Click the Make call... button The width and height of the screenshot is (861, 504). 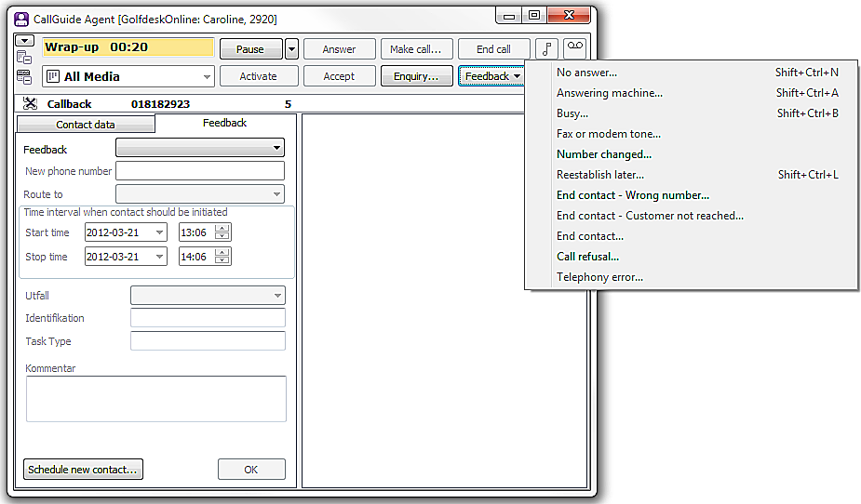416,48
